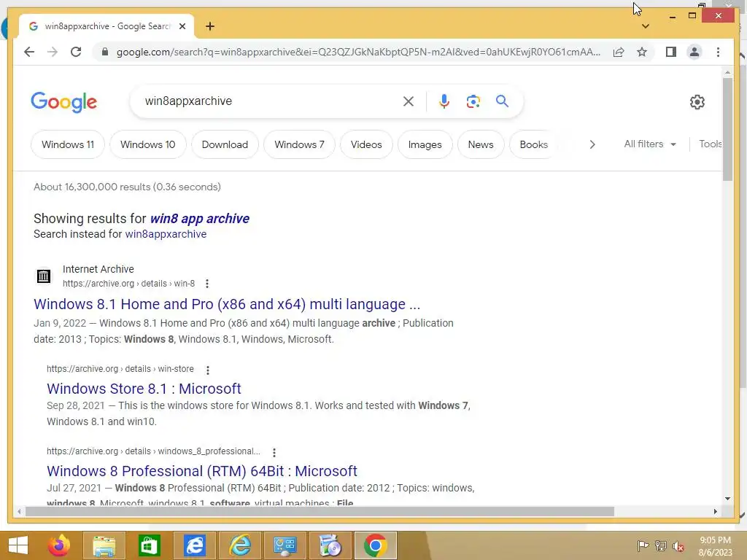The image size is (747, 560).
Task: Open more options for windows_8_professional result
Action: point(274,452)
